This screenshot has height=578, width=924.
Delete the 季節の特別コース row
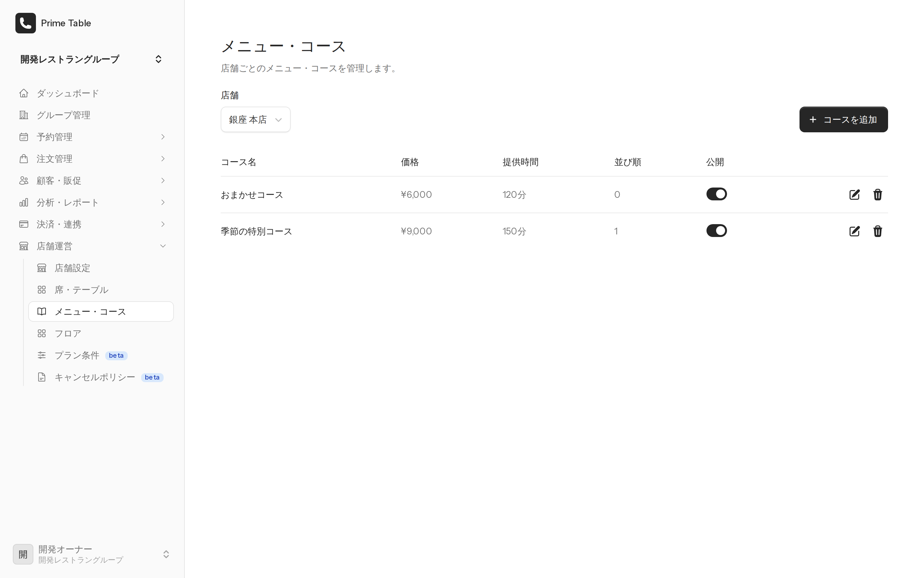[878, 231]
